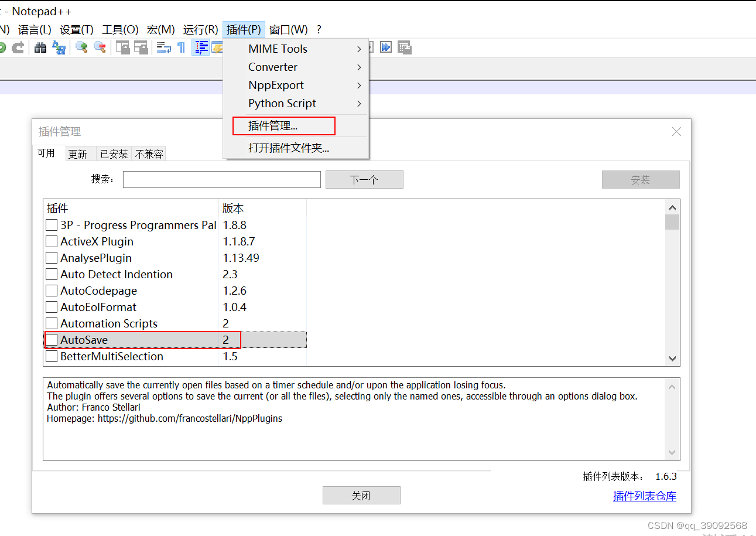Click plugin list scroll-down arrow
The height and width of the screenshot is (536, 756).
point(672,359)
